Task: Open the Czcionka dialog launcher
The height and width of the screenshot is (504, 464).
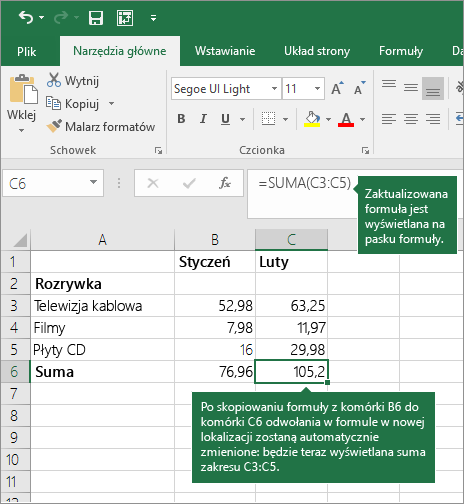Action: (366, 151)
